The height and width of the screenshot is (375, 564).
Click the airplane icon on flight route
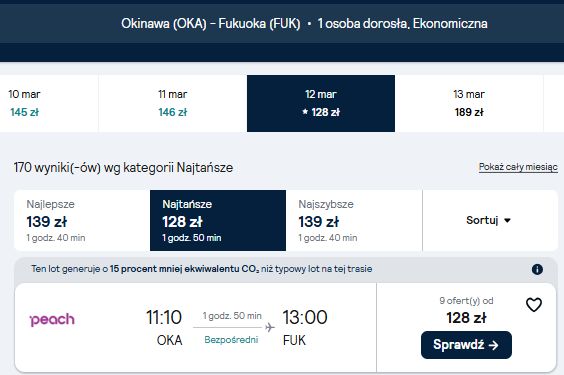tap(270, 327)
